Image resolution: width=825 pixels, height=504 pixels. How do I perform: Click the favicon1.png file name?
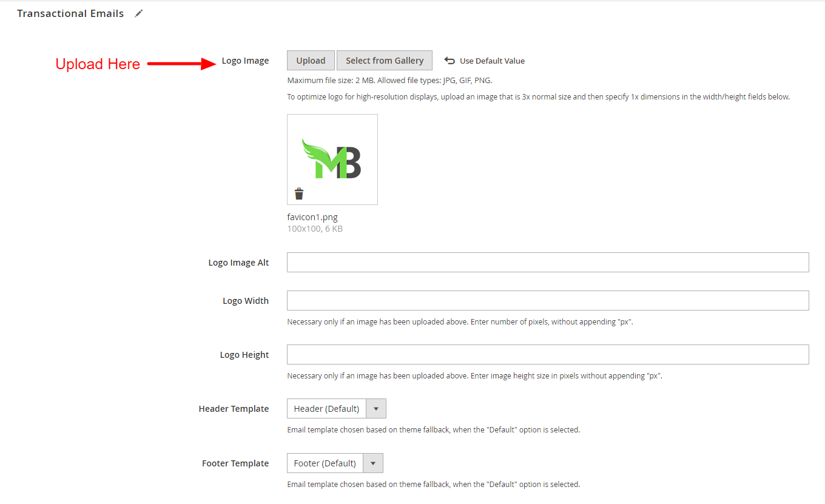[312, 217]
